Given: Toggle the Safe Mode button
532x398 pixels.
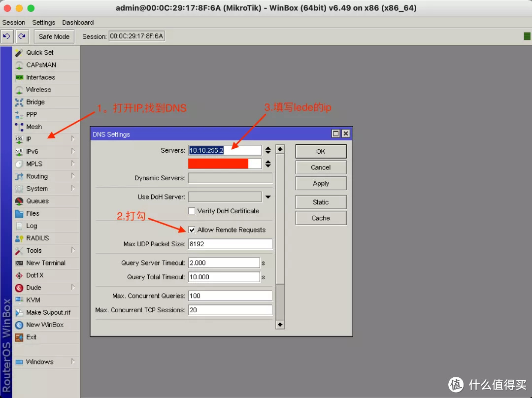Looking at the screenshot, I should 54,36.
